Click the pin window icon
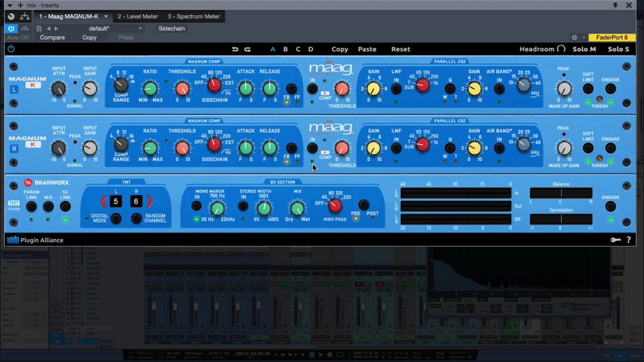This screenshot has width=644, height=362. pos(615,5)
